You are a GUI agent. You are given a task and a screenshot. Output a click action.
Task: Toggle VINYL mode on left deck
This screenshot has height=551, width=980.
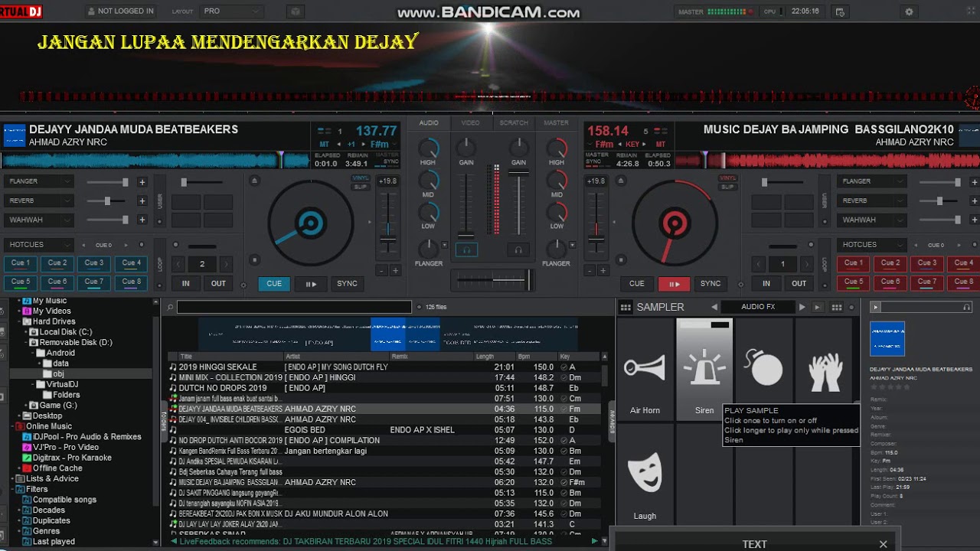point(360,178)
